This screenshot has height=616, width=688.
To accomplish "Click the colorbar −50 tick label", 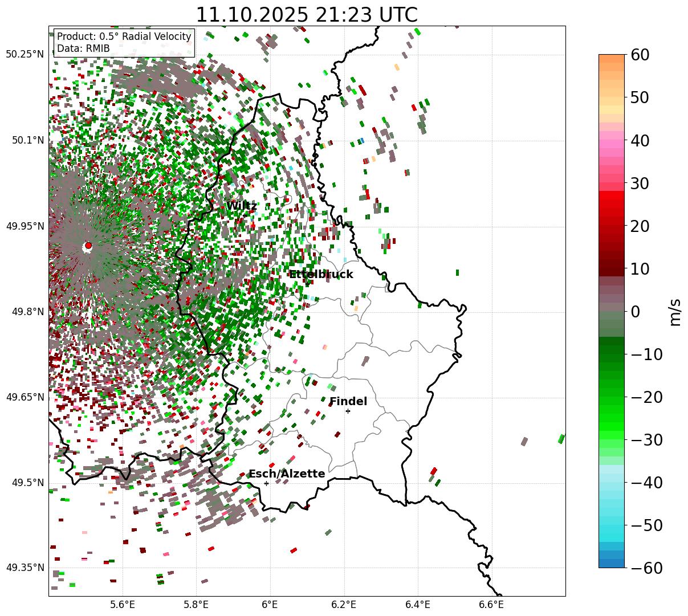I will coord(646,525).
